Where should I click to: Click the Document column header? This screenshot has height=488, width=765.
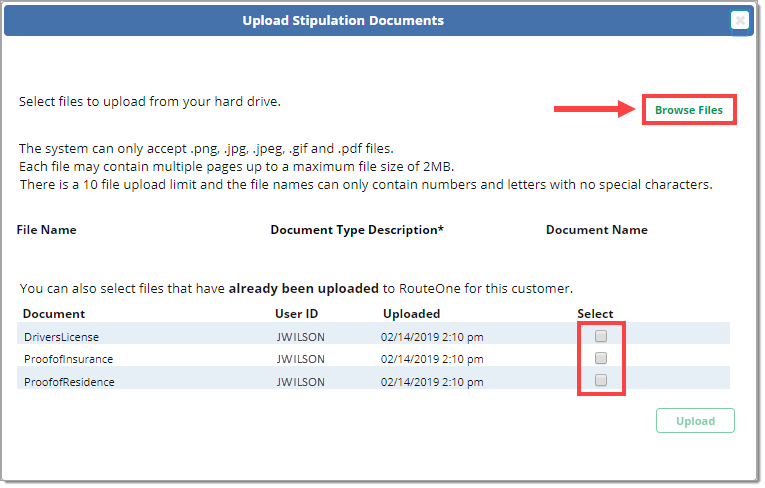(x=52, y=314)
